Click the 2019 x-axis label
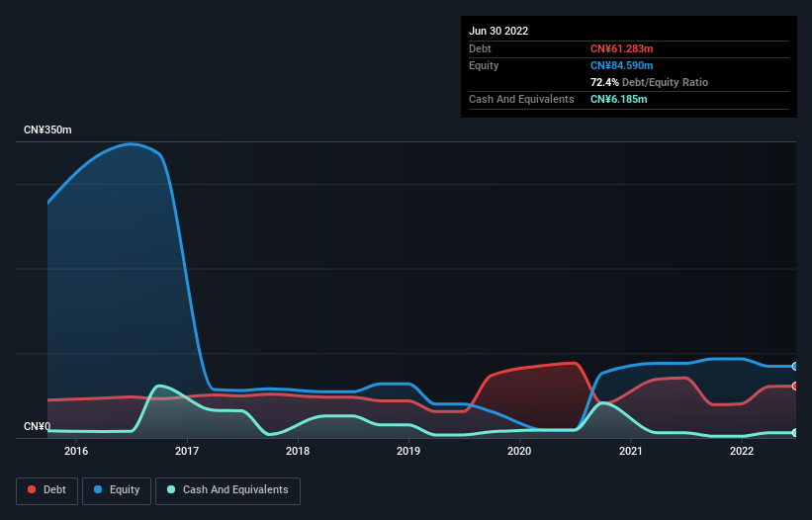This screenshot has height=520, width=812. (x=408, y=451)
